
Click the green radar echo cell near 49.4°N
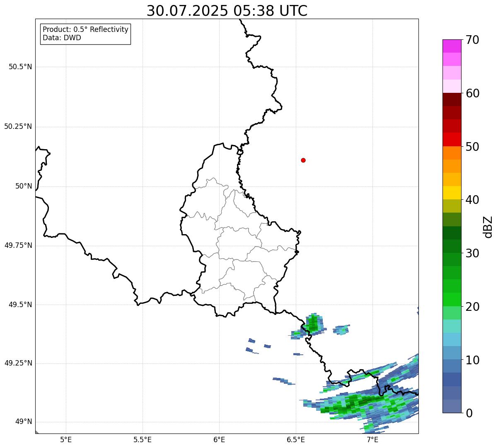tap(313, 323)
